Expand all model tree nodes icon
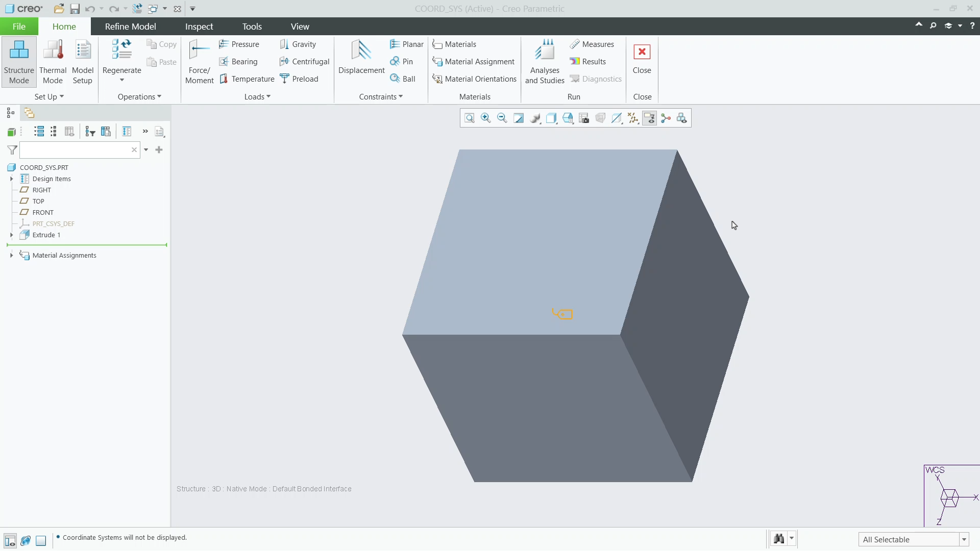This screenshot has width=980, height=551. [39, 132]
